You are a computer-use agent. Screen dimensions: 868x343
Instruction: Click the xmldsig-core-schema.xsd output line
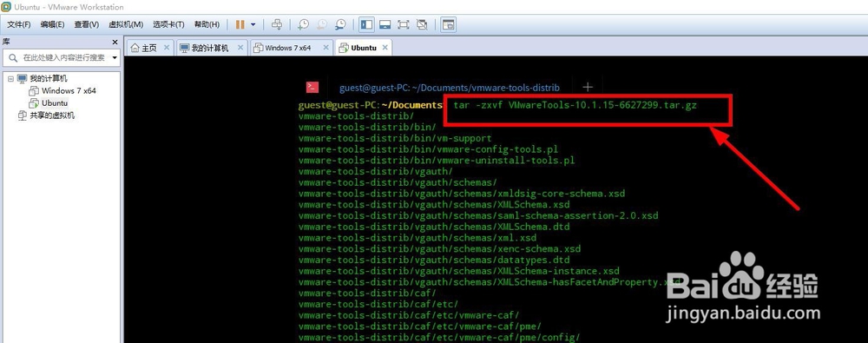tap(461, 194)
